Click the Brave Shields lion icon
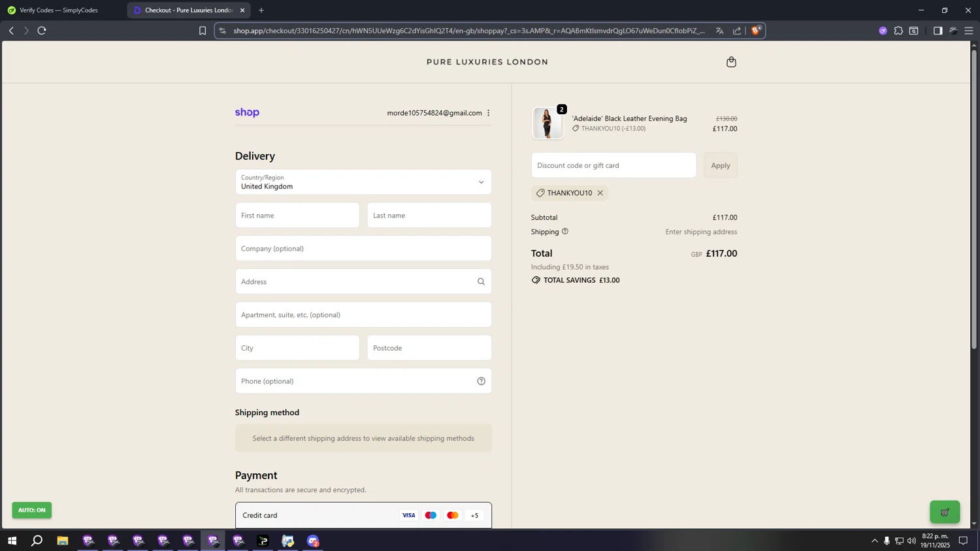The image size is (980, 551). click(x=756, y=31)
